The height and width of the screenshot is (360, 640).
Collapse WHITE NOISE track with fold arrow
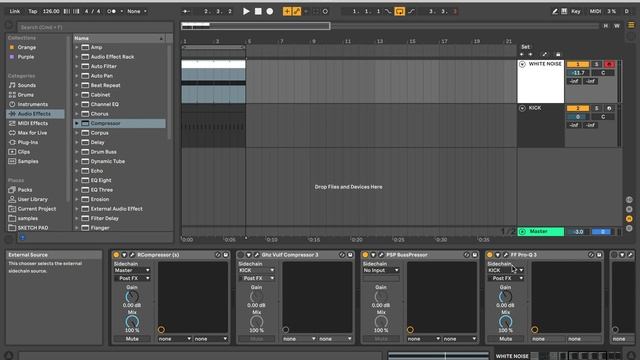(x=522, y=64)
